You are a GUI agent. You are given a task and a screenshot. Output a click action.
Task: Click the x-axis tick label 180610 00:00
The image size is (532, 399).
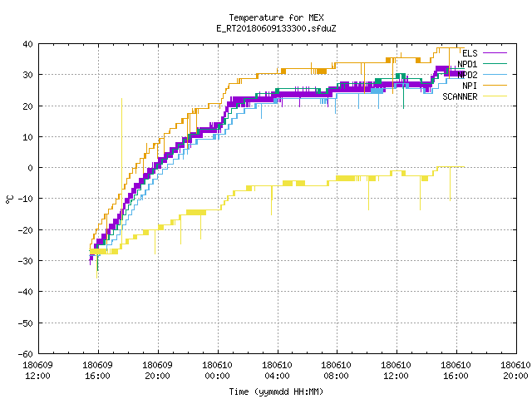pos(217,371)
